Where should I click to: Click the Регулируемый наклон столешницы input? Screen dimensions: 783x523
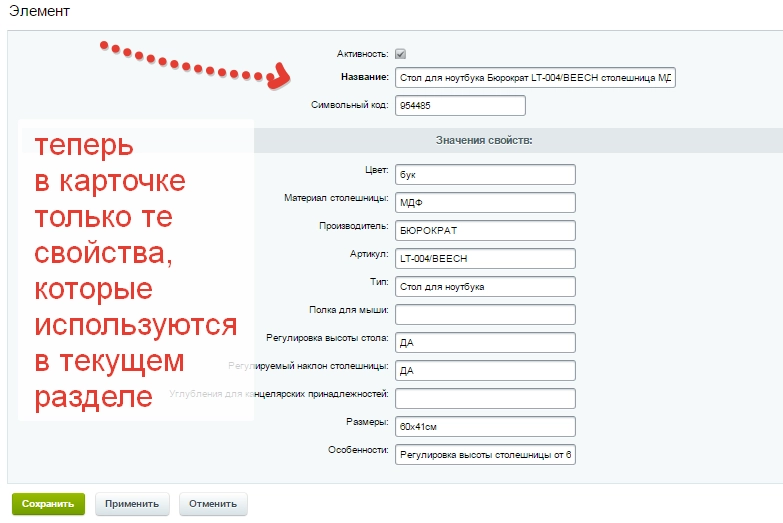485,371
